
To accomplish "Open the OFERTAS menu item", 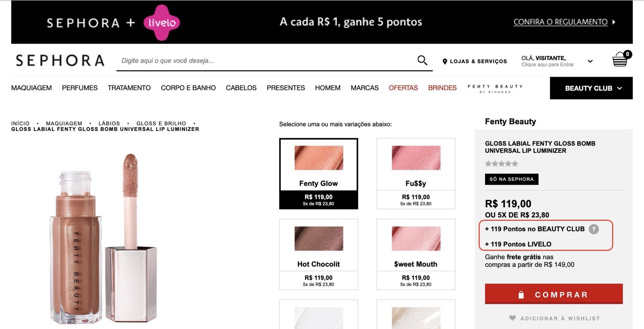I will pos(403,88).
